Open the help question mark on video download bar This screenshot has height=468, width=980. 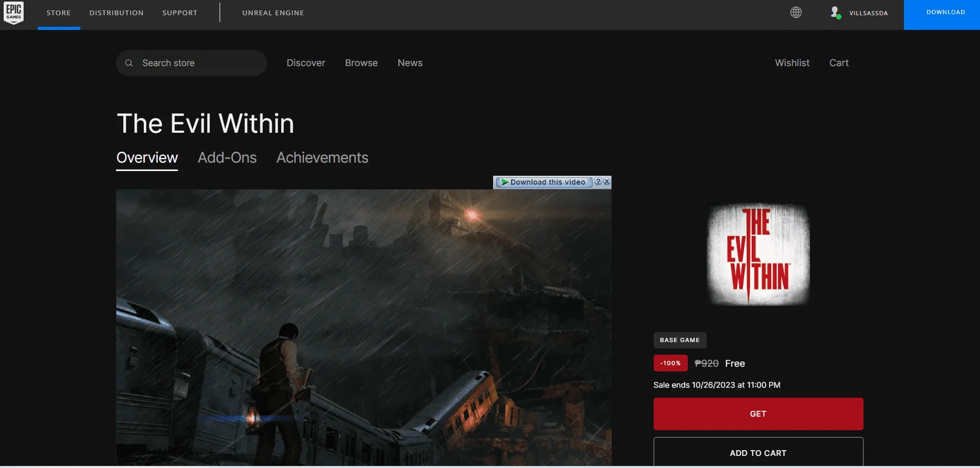[598, 182]
